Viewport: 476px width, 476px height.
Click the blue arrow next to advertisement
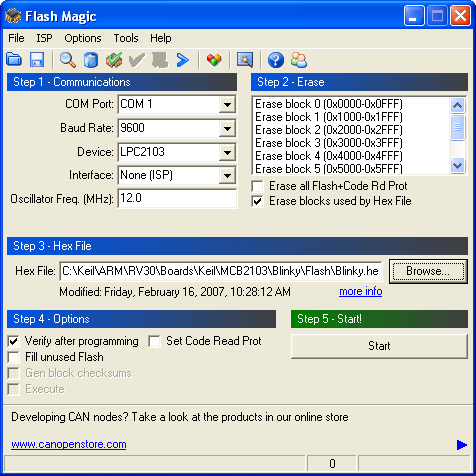pyautogui.click(x=462, y=445)
